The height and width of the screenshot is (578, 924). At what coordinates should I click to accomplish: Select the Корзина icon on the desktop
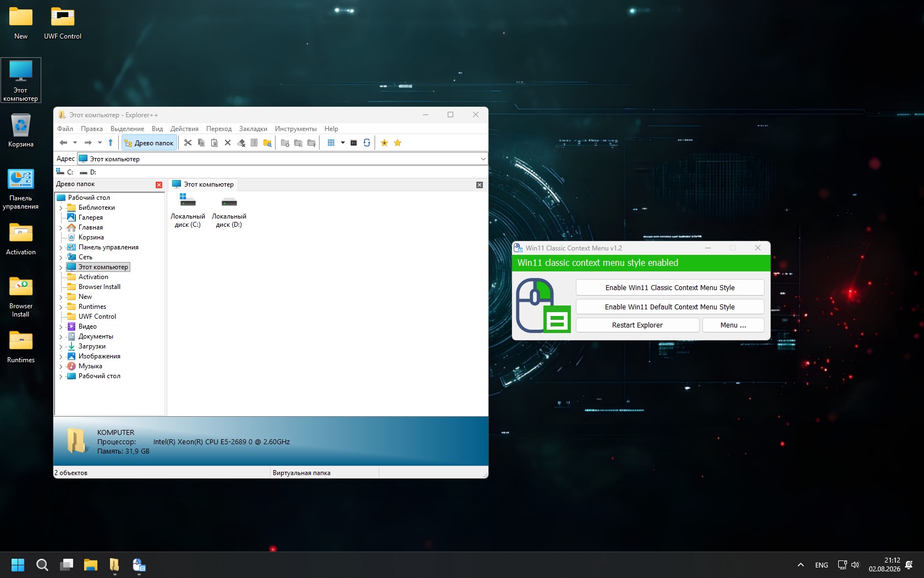[21, 130]
